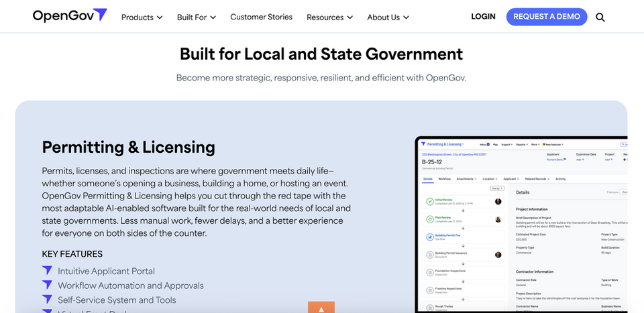Click the product mockup screenshot image

pyautogui.click(x=521, y=224)
